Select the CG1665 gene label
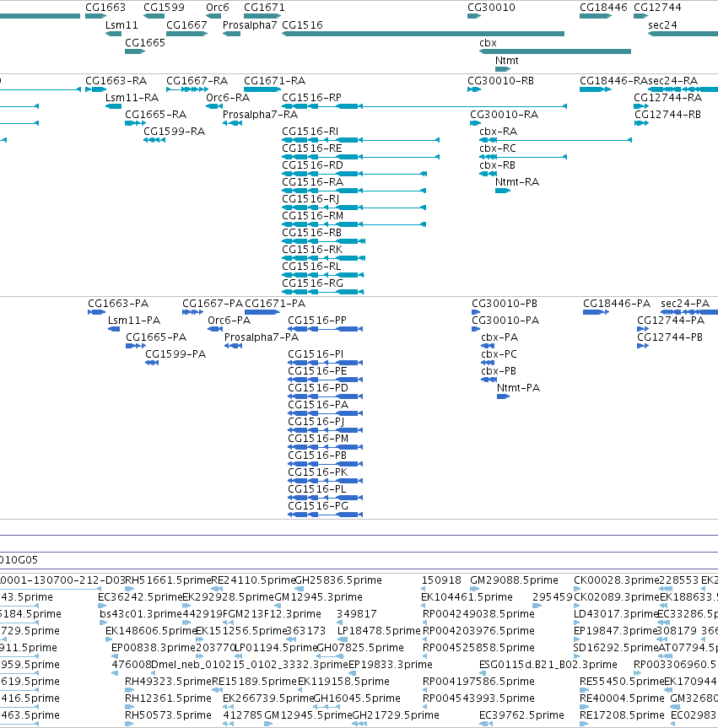The height and width of the screenshot is (728, 718). coord(145,43)
